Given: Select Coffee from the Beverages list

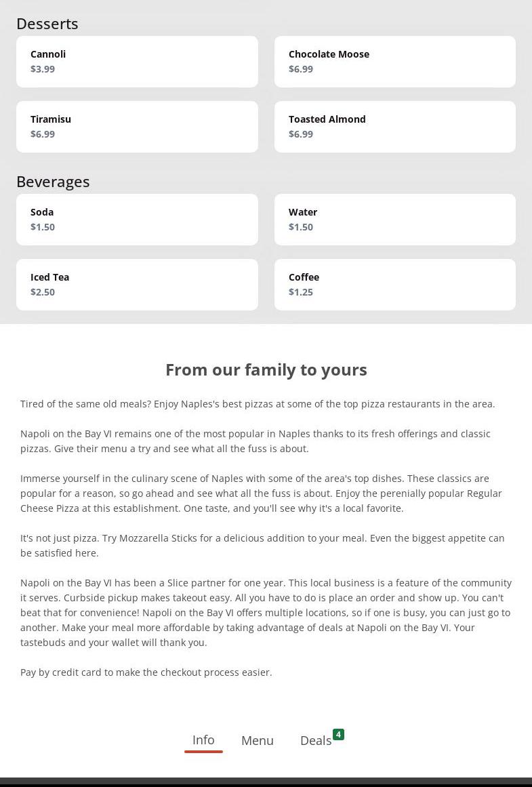Looking at the screenshot, I should pyautogui.click(x=394, y=285).
